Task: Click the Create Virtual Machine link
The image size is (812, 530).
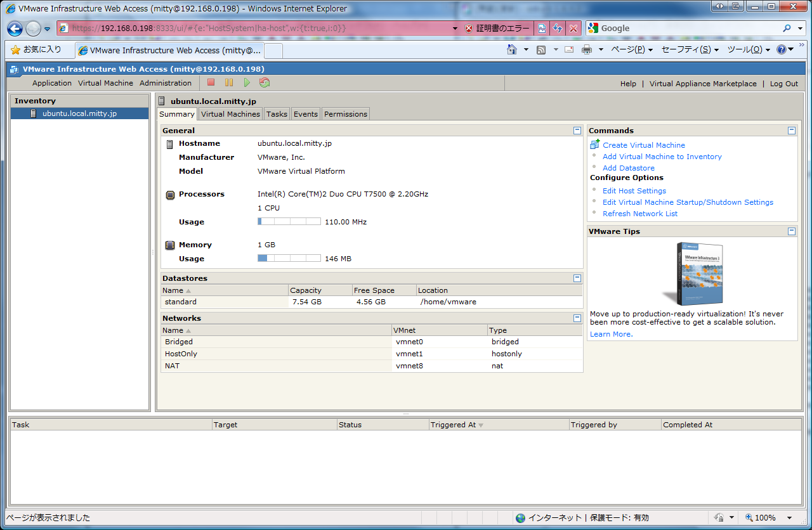Action: (644, 145)
